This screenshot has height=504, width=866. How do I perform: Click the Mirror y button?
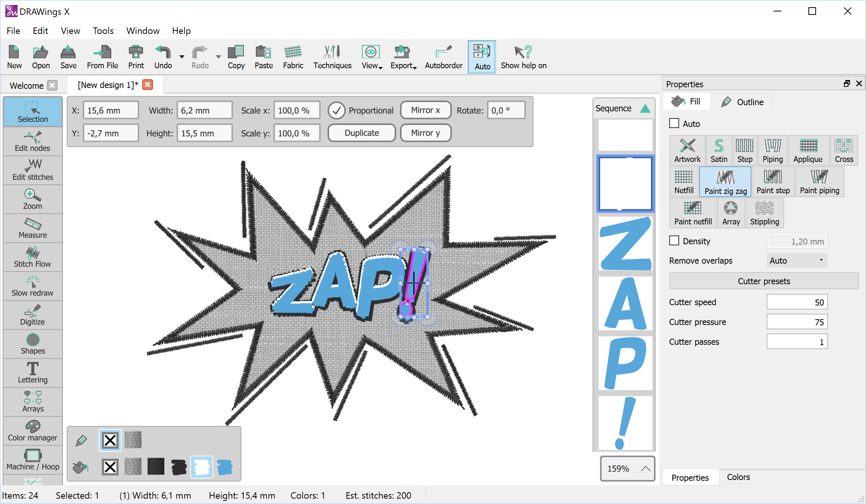coord(426,133)
